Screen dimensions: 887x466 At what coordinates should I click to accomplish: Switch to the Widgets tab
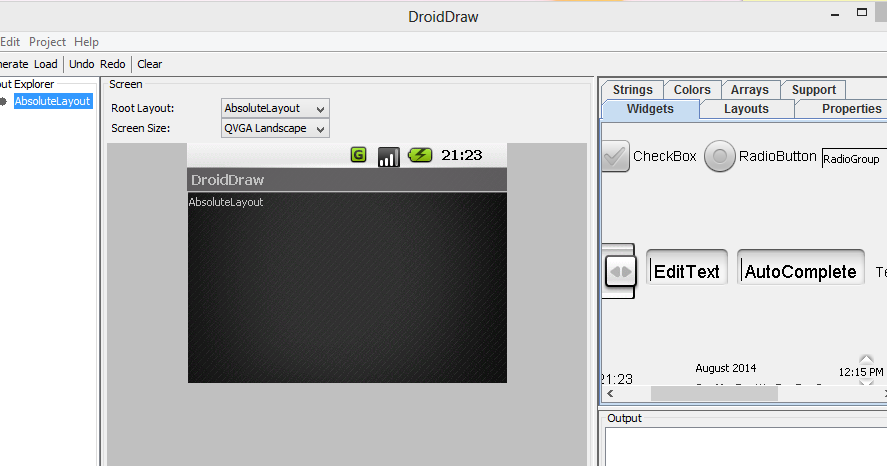click(x=651, y=109)
